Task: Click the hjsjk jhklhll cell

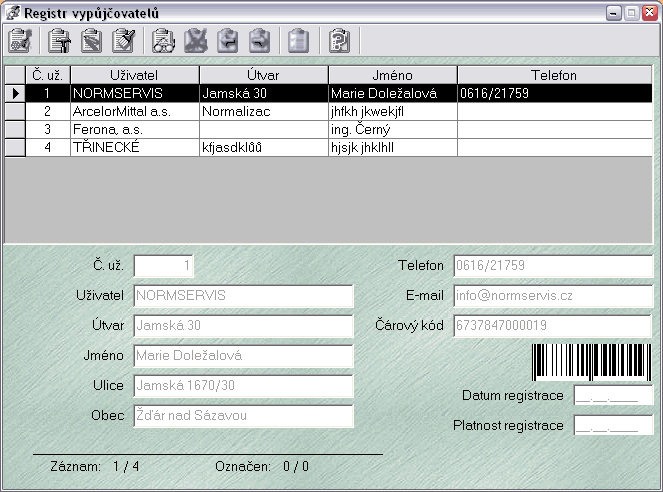Action: (392, 148)
